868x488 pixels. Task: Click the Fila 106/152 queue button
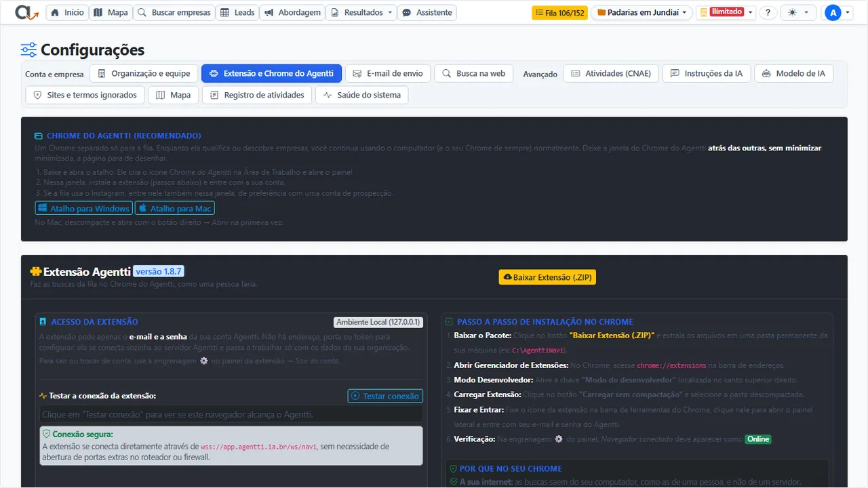pyautogui.click(x=559, y=13)
